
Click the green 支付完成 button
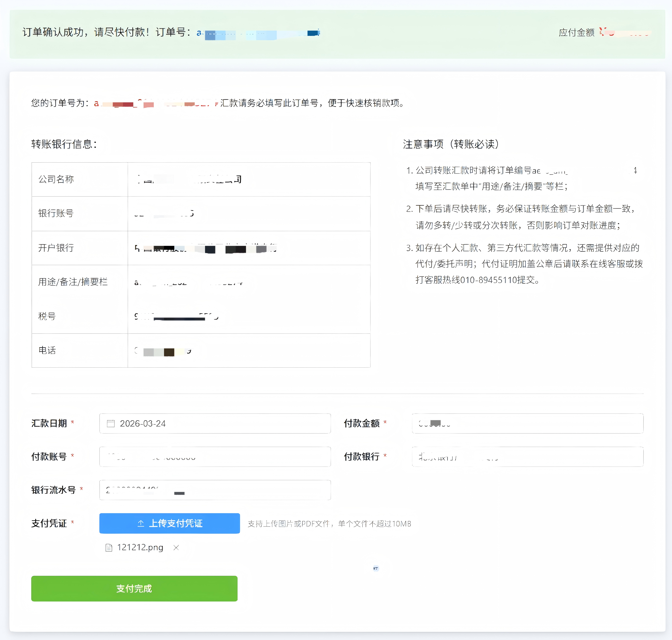click(x=134, y=588)
